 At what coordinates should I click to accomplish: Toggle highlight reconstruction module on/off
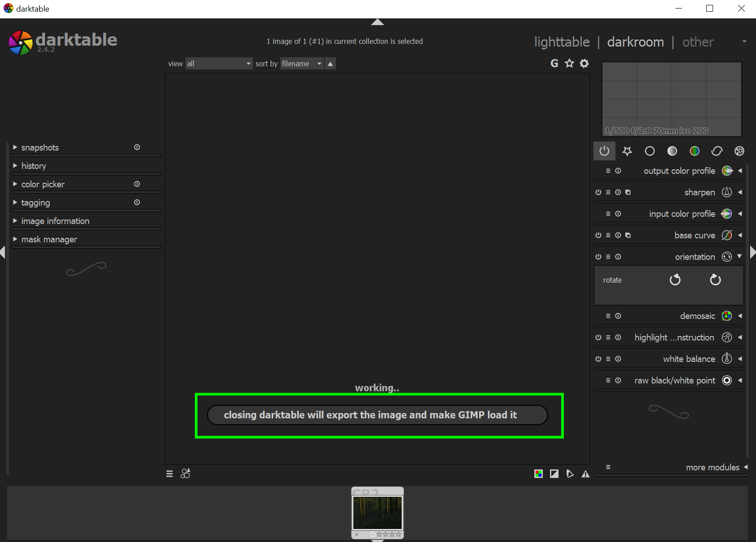point(598,337)
